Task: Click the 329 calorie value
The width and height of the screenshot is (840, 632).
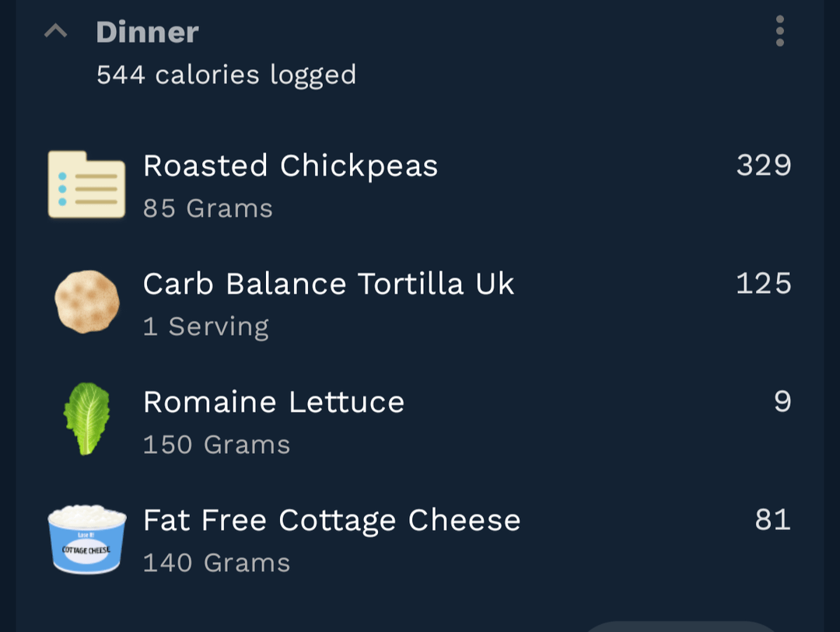Action: click(x=763, y=166)
